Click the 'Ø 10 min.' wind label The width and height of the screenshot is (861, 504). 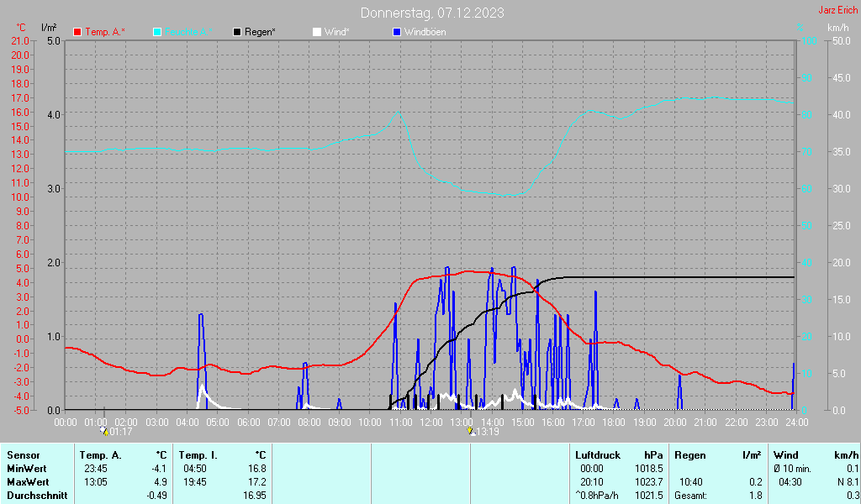click(792, 469)
